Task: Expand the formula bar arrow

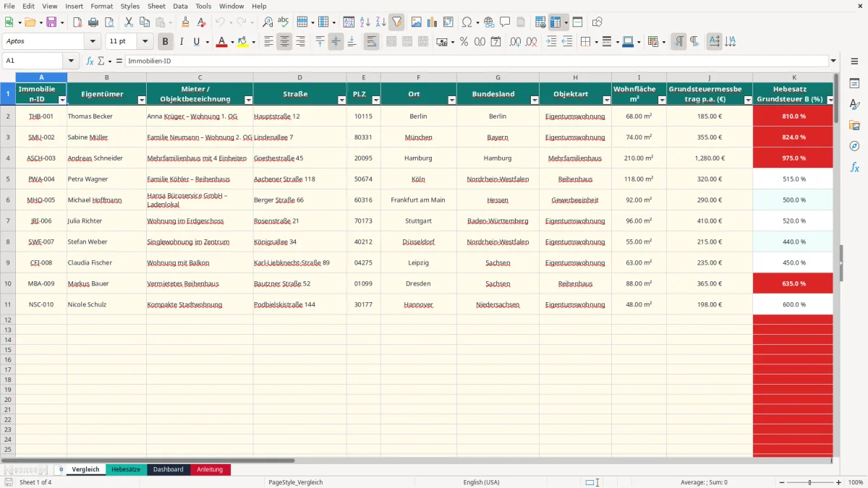Action: click(833, 61)
